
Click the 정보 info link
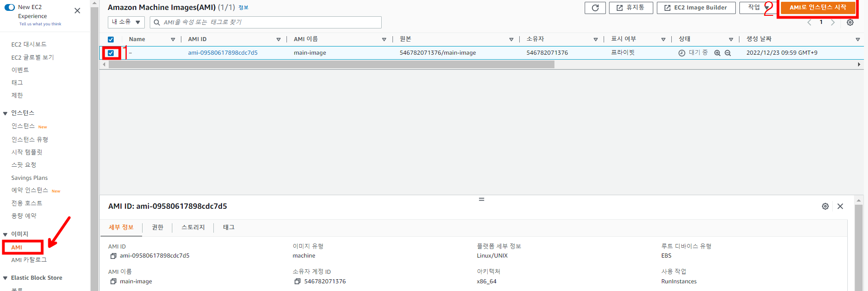[x=243, y=8]
